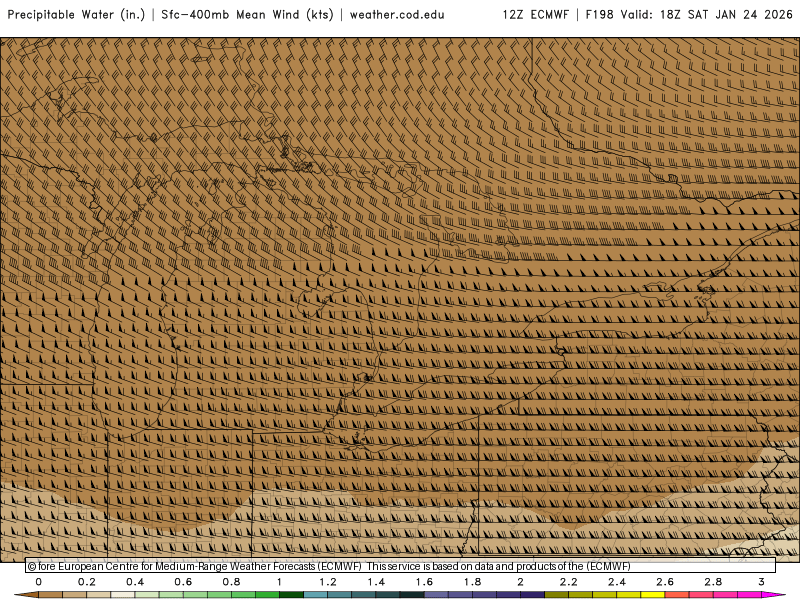The width and height of the screenshot is (800, 600).
Task: Click the '0.4' label on the color scale
Action: (x=135, y=582)
